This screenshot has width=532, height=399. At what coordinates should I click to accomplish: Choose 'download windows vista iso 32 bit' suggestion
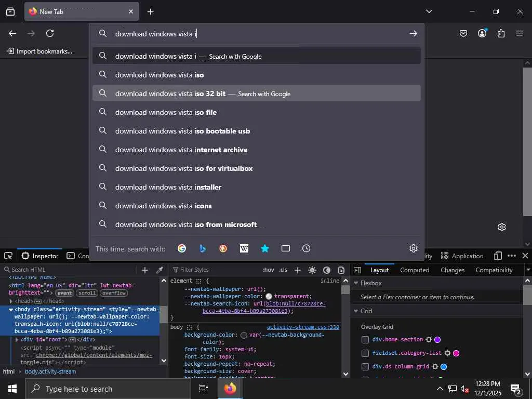pyautogui.click(x=257, y=94)
